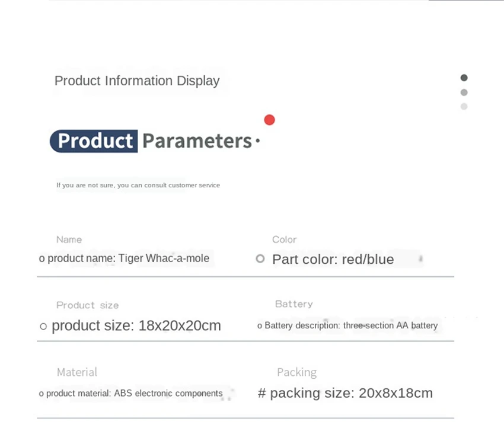Click the Material section label
The height and width of the screenshot is (444, 504).
click(76, 372)
